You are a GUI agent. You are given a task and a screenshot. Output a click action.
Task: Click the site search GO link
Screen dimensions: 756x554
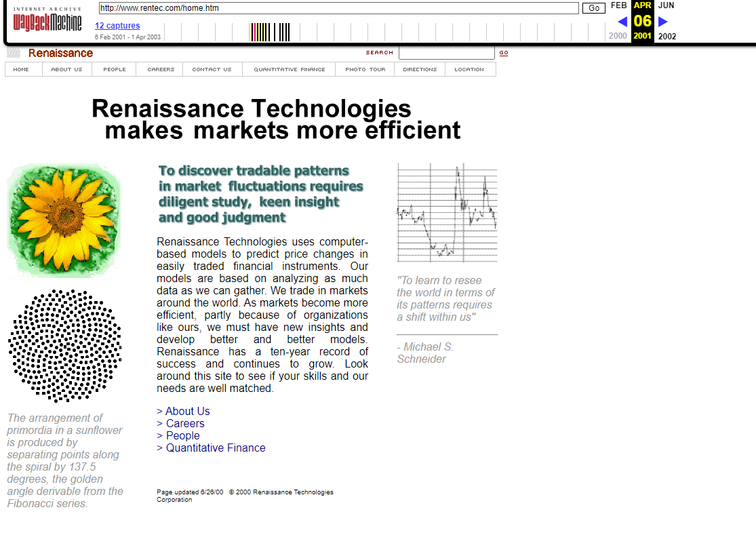pos(503,53)
